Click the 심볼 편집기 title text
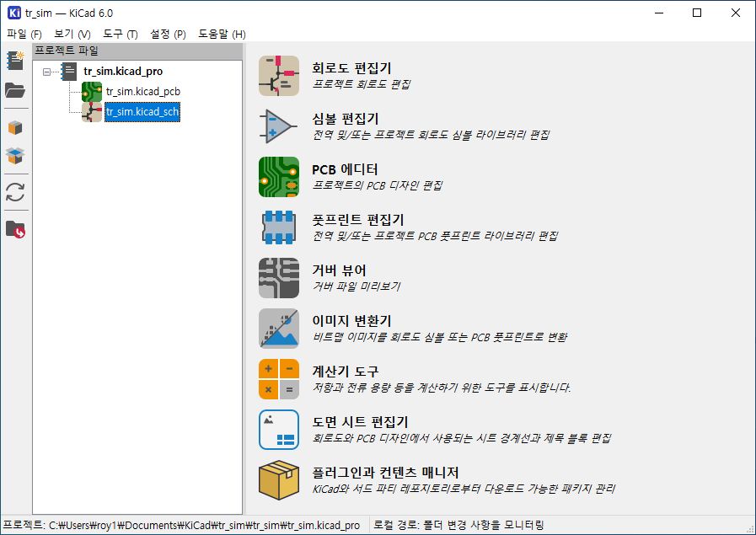 (x=346, y=119)
